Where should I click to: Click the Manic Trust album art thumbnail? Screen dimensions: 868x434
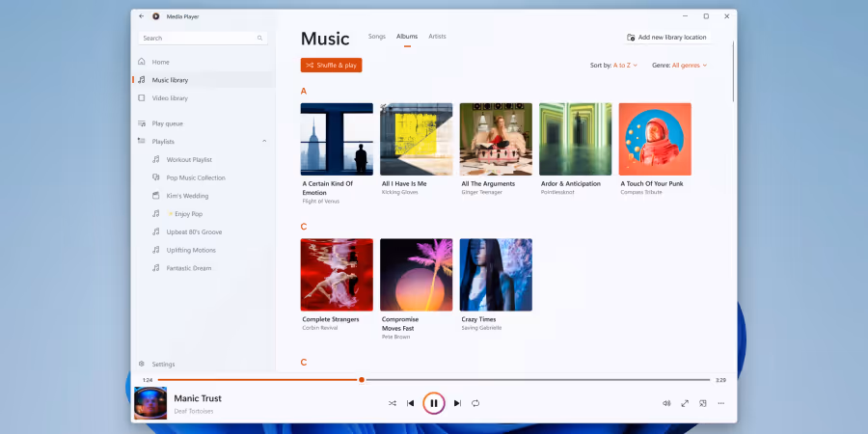click(150, 403)
